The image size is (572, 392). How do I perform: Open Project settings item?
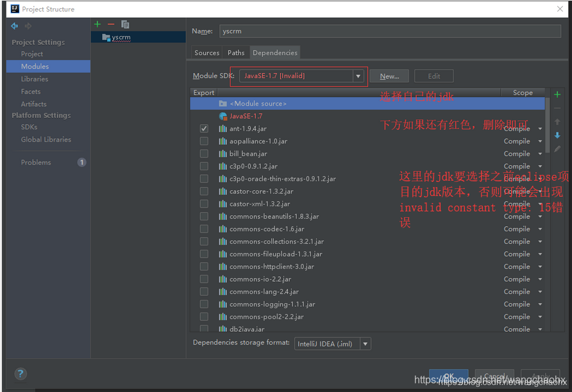click(31, 54)
